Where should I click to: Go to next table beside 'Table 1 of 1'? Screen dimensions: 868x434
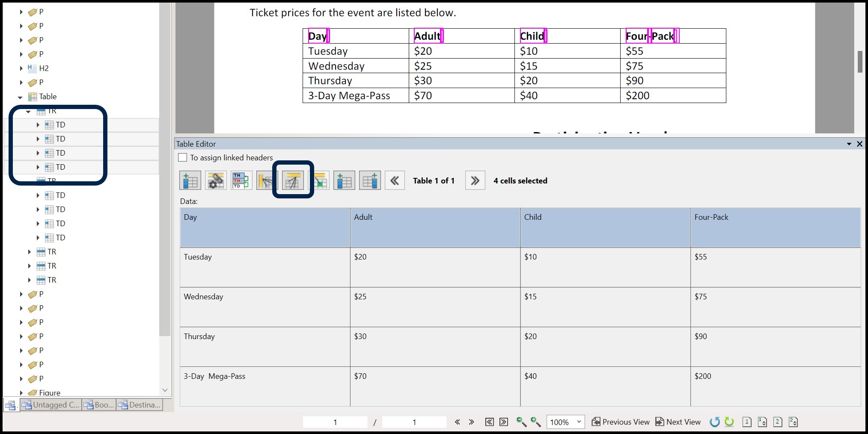[x=475, y=180]
